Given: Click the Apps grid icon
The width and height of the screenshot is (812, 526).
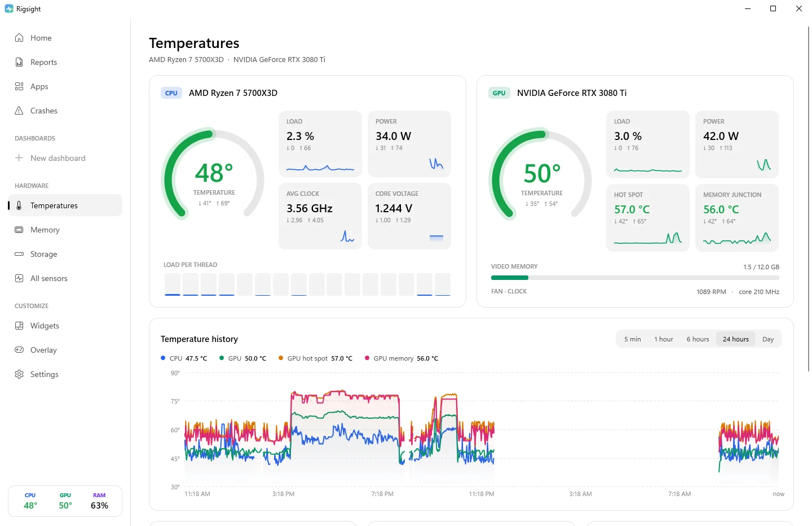Looking at the screenshot, I should (x=19, y=86).
